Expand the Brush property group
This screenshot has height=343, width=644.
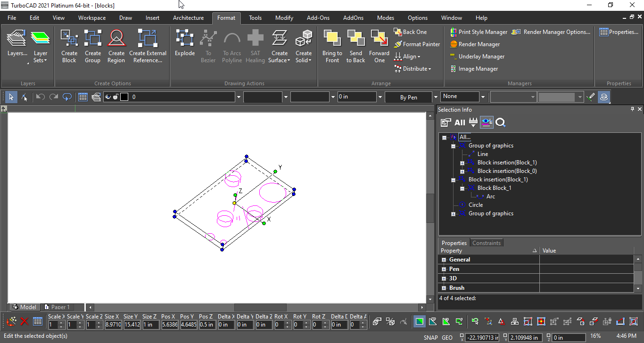point(444,288)
